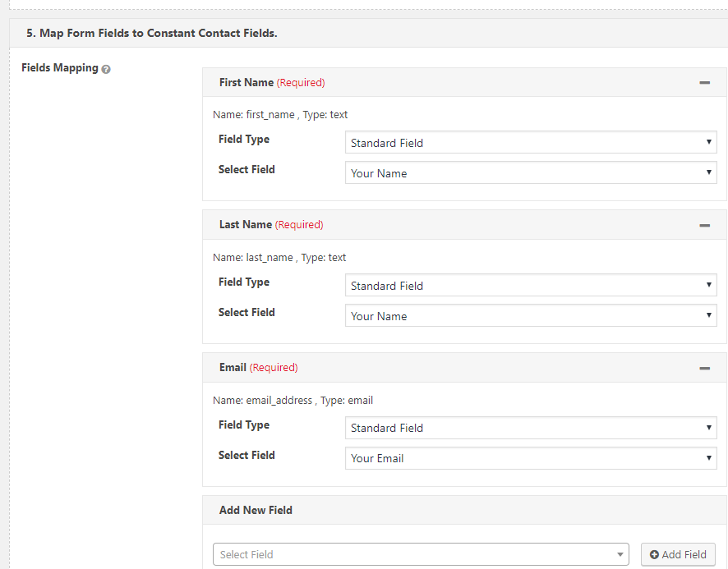
Task: Click the Add Field button
Action: click(678, 554)
